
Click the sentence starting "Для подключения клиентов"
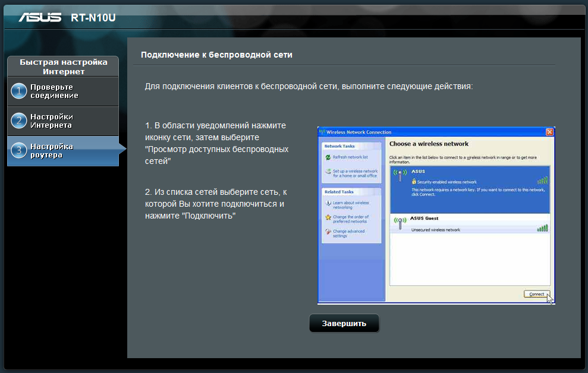pyautogui.click(x=309, y=86)
